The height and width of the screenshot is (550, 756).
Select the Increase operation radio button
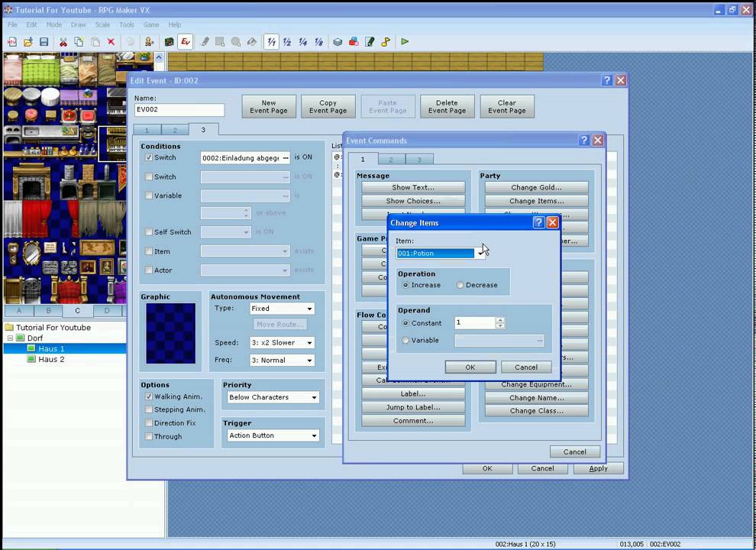[406, 285]
